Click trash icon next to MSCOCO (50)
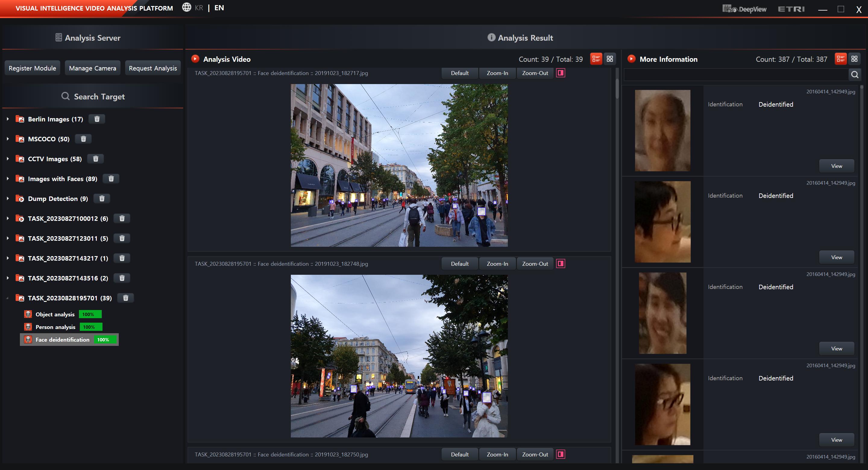 83,139
